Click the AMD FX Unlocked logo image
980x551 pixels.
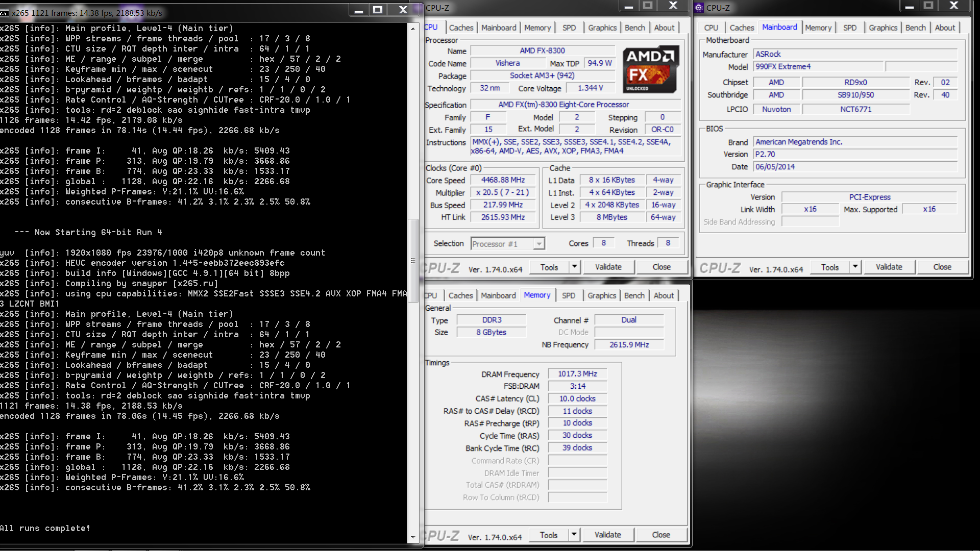(x=650, y=69)
